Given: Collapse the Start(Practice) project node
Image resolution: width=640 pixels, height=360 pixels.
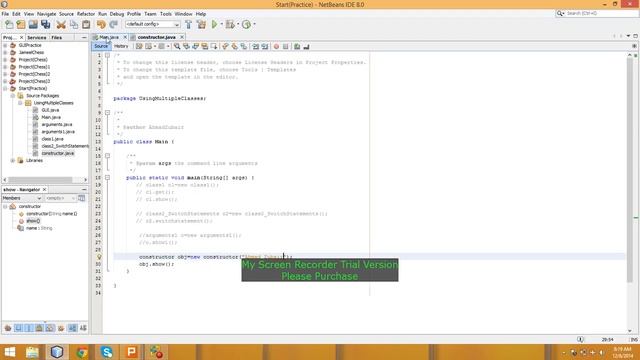Looking at the screenshot, I should (5, 89).
